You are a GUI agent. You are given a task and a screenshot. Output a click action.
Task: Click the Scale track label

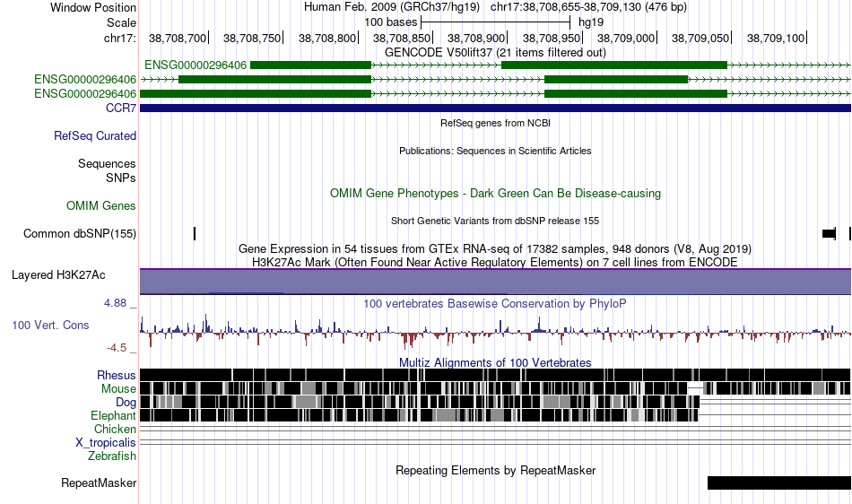pos(121,22)
